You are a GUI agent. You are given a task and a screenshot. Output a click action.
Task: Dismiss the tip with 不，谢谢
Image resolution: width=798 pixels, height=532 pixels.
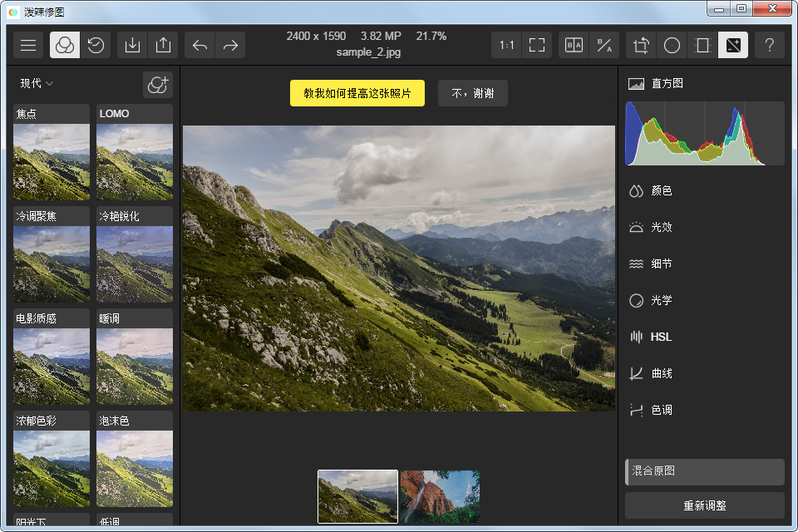pyautogui.click(x=472, y=93)
